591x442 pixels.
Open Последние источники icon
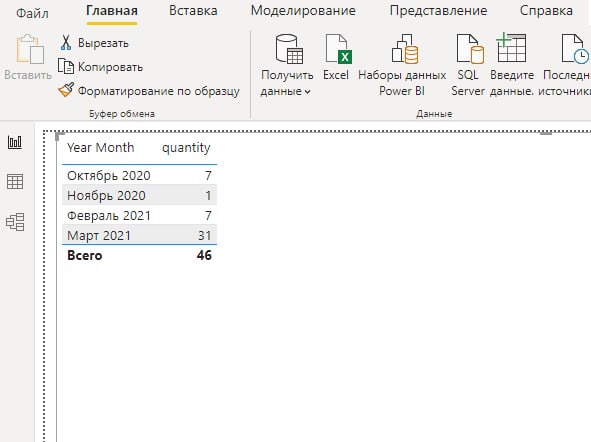[574, 49]
